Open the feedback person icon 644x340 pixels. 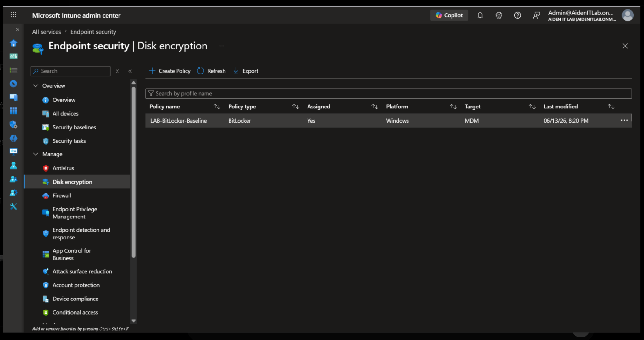[x=536, y=15]
